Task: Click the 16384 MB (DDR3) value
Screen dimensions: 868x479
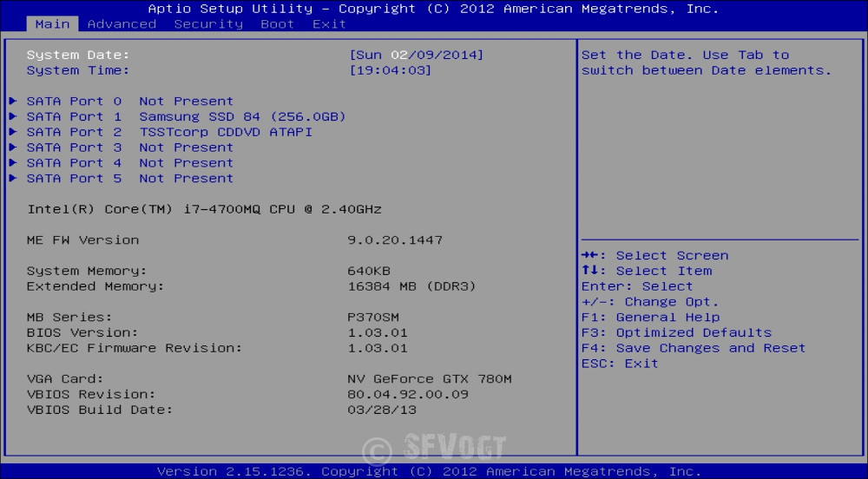Action: [411, 286]
